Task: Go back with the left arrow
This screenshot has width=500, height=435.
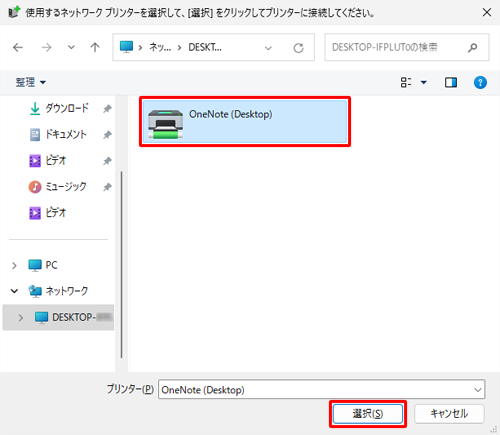Action: point(18,48)
